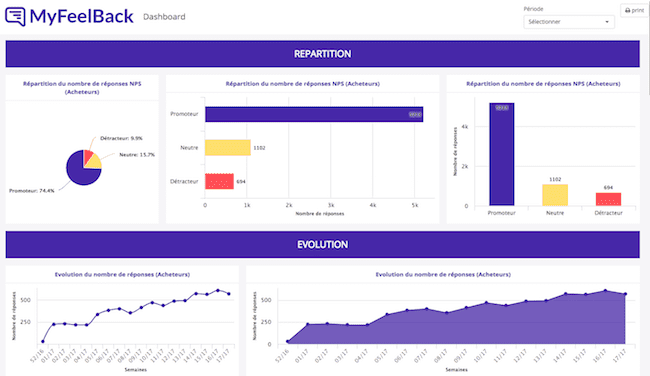650x376 pixels.
Task: Click the MyFeelBack brand name
Action: pos(82,17)
